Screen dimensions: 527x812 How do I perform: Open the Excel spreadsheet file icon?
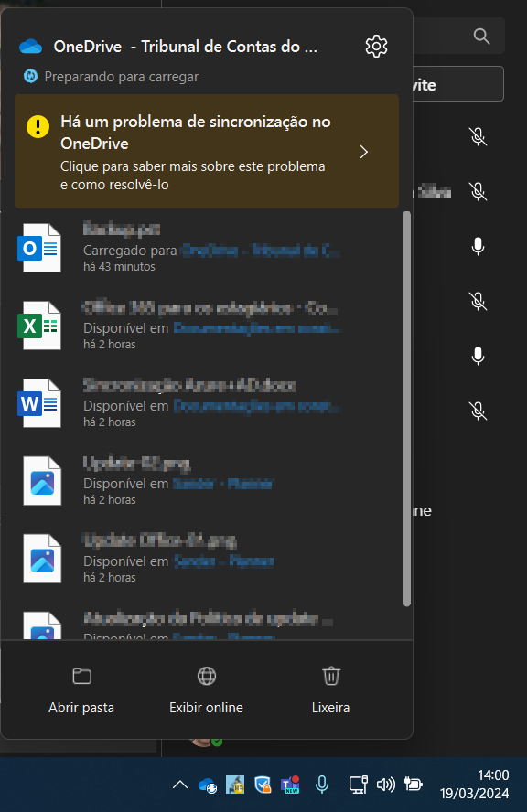click(x=39, y=326)
